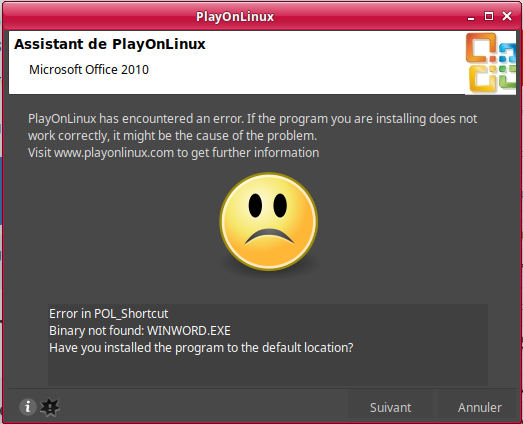Click the Assistant de PlayOnLinux heading

[x=109, y=44]
